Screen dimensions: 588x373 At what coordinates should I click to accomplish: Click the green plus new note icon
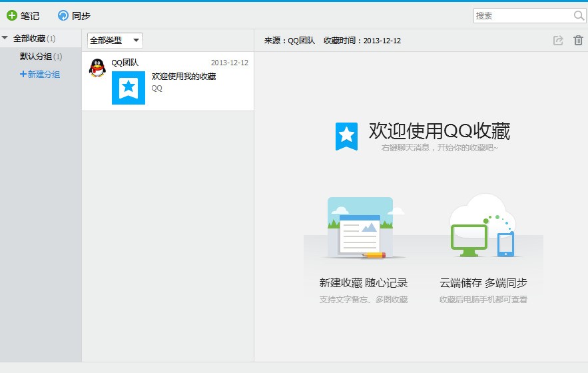click(x=12, y=15)
